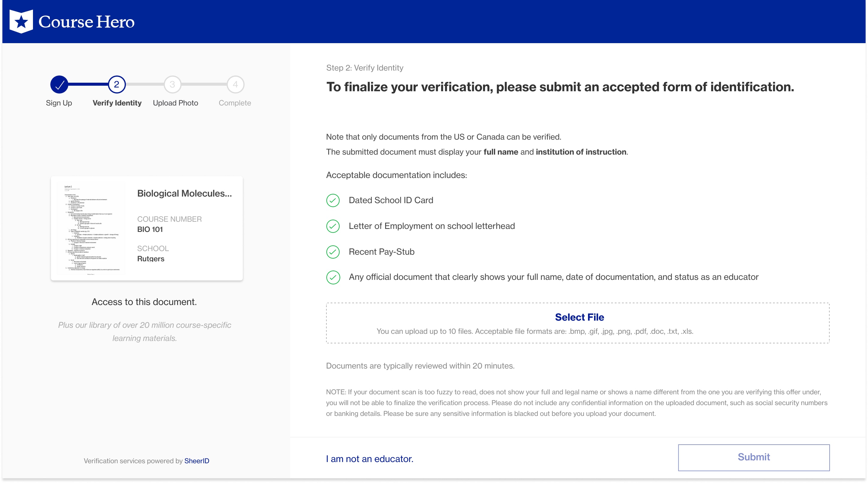This screenshot has height=483, width=868.
Task: Click the lecture notes document thumbnail
Action: point(91,229)
